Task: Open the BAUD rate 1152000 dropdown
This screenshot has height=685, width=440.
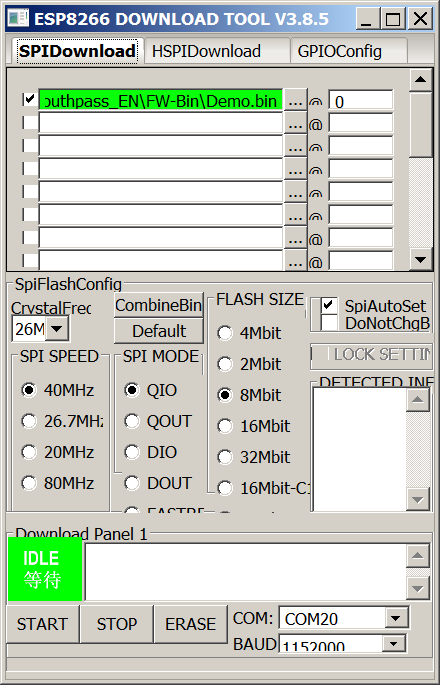Action: 394,643
